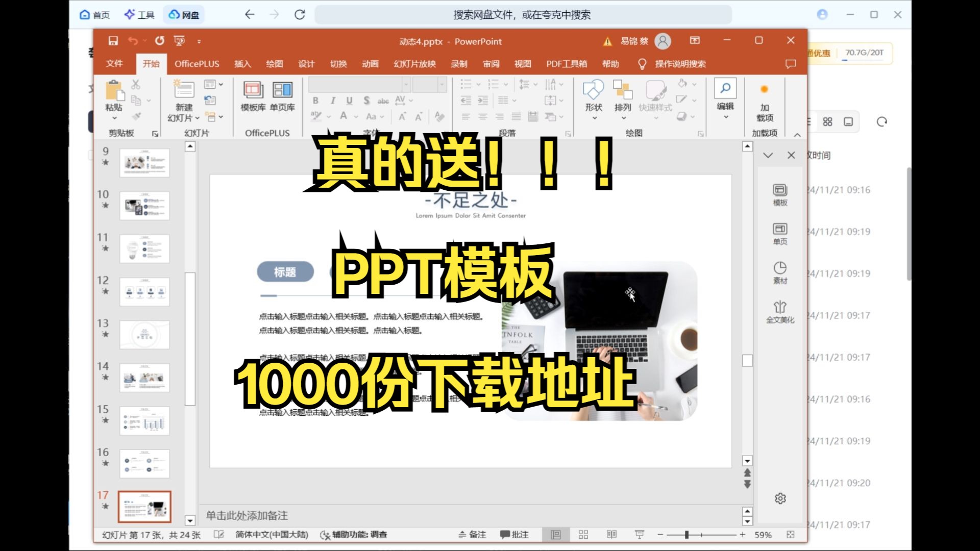Refresh the netdisk file list
This screenshot has height=551, width=980.
coord(881,122)
